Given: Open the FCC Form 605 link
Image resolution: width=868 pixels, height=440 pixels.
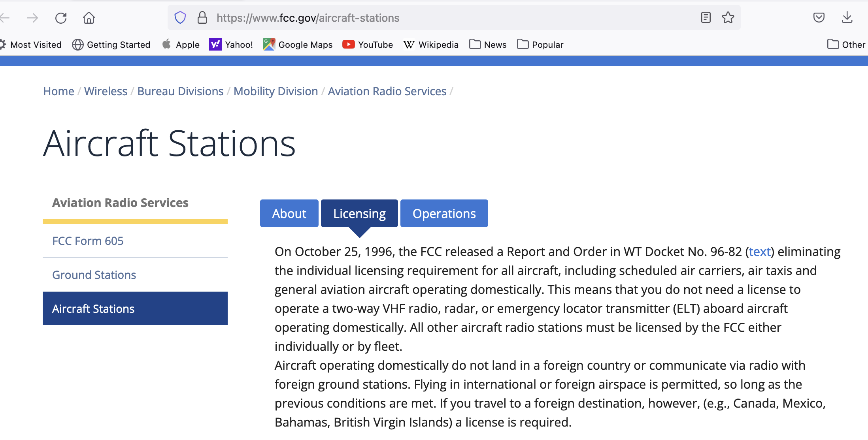Looking at the screenshot, I should pyautogui.click(x=88, y=241).
